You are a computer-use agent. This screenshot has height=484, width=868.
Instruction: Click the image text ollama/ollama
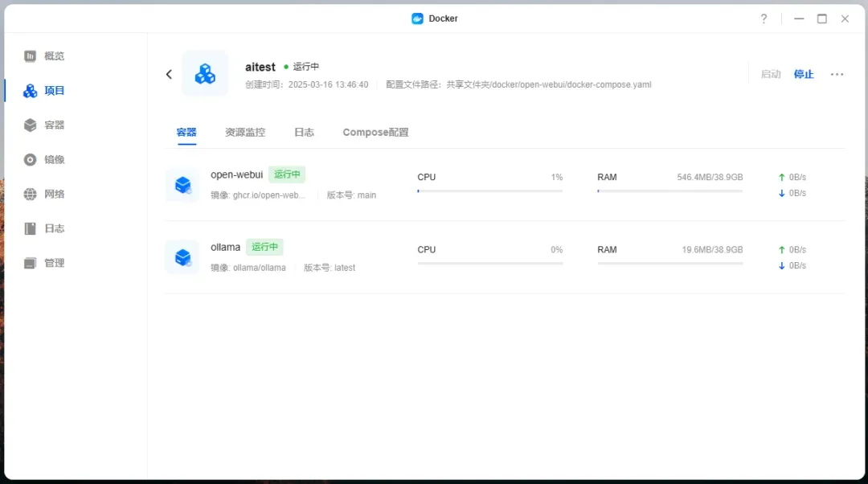coord(259,268)
